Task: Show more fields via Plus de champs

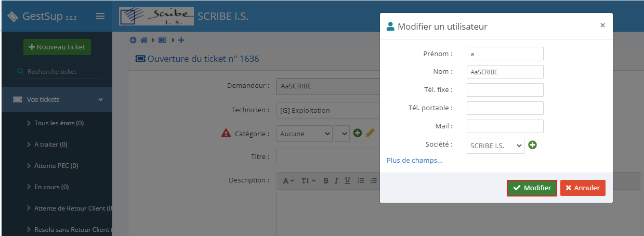Action: [415, 160]
